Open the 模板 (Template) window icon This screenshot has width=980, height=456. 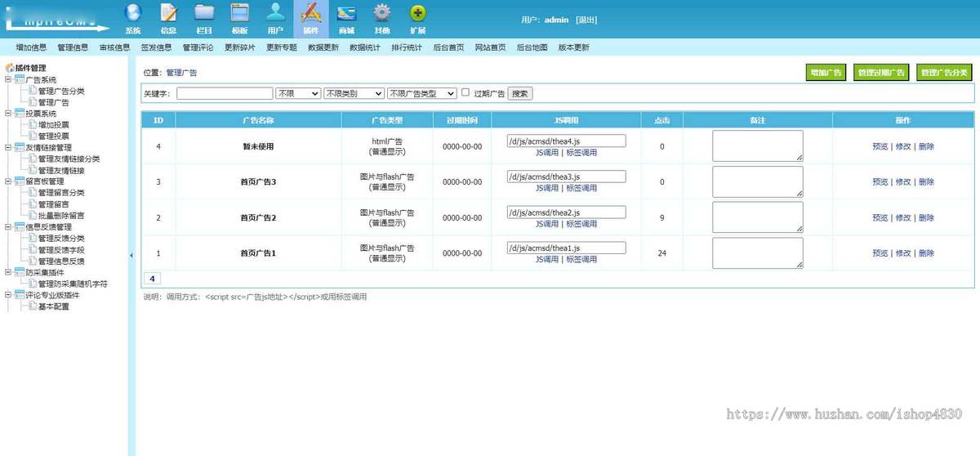[239, 12]
